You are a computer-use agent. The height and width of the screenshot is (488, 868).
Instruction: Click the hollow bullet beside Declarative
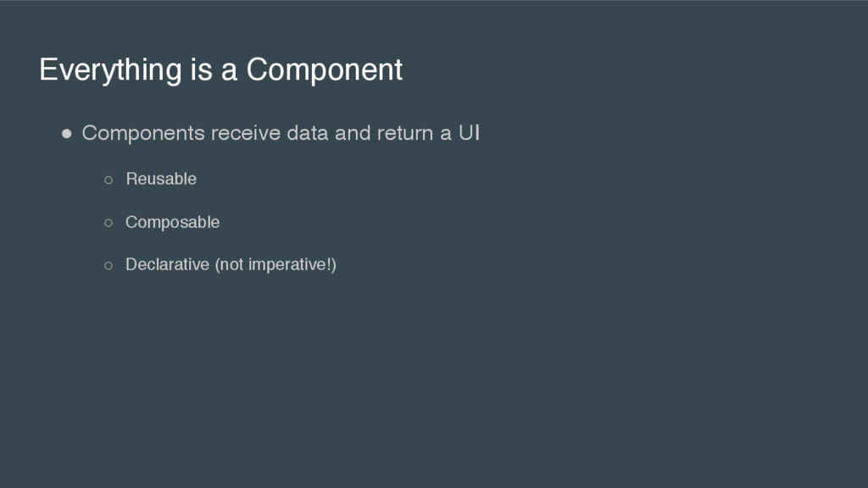108,265
